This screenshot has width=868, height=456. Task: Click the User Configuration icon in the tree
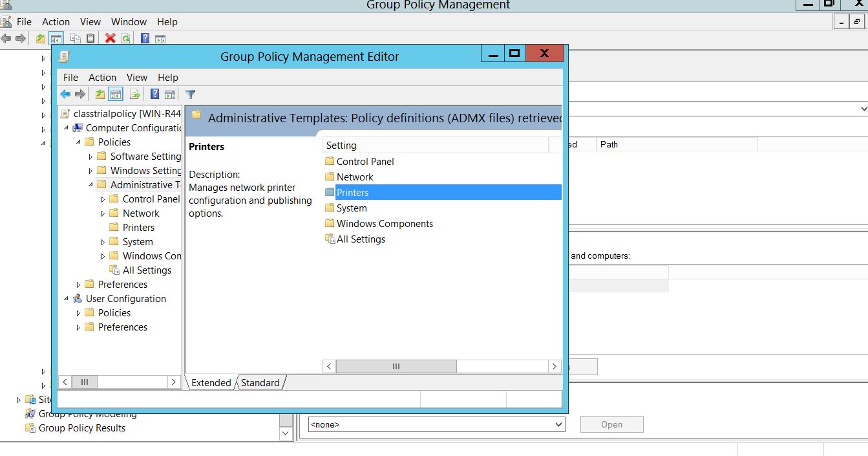coord(78,299)
